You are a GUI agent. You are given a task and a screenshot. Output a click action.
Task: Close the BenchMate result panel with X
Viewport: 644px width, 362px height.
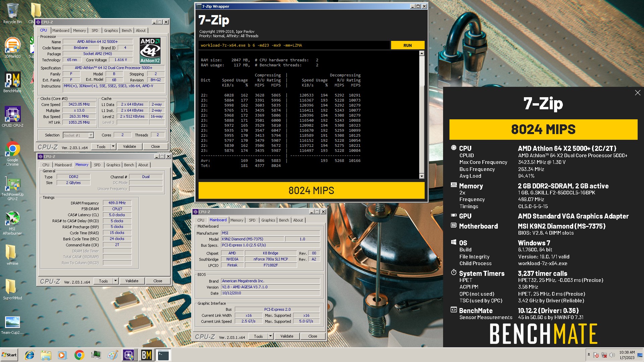(638, 93)
